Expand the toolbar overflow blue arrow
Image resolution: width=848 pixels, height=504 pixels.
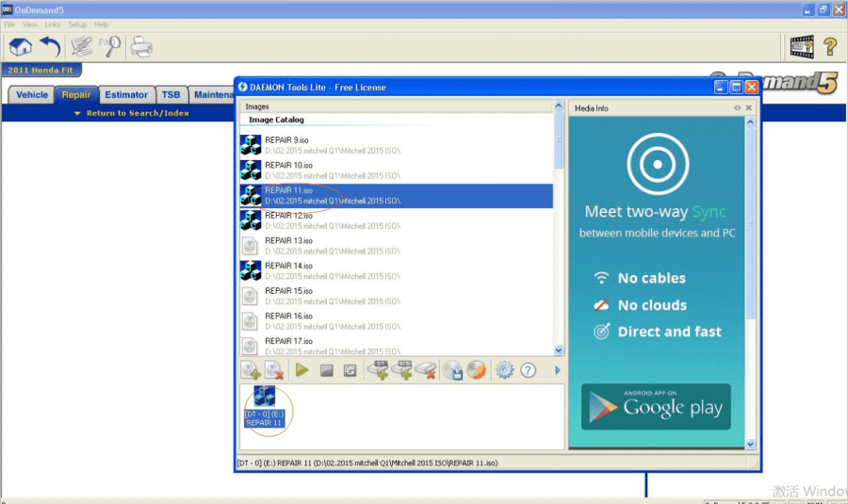pos(558,370)
